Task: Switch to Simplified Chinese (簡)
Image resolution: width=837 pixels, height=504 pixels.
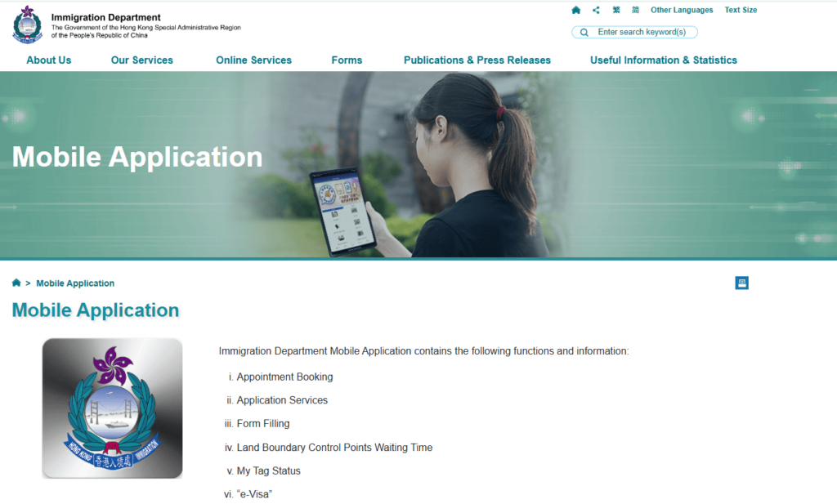Action: point(635,10)
